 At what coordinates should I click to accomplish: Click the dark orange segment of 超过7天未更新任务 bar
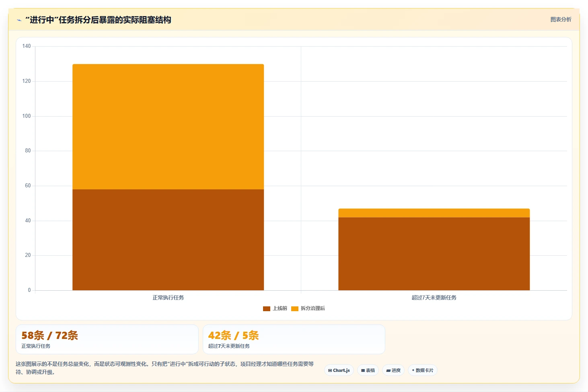click(x=434, y=254)
